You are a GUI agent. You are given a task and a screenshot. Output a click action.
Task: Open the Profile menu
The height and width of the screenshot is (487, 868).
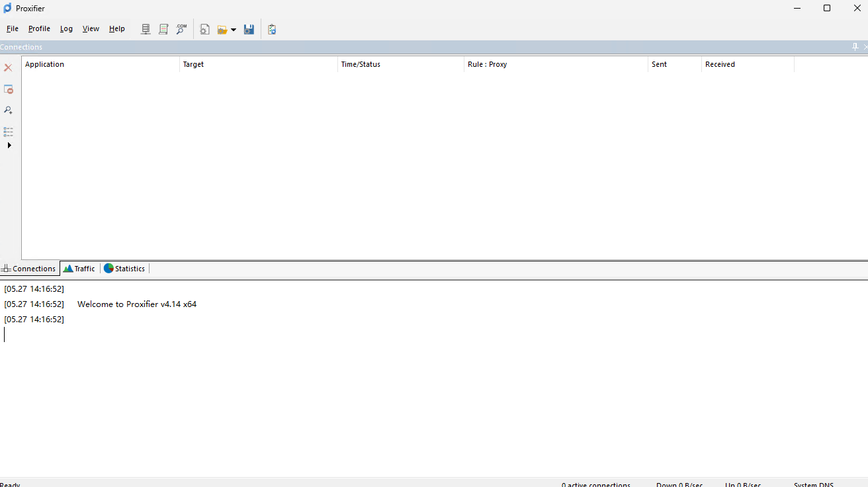click(x=39, y=29)
